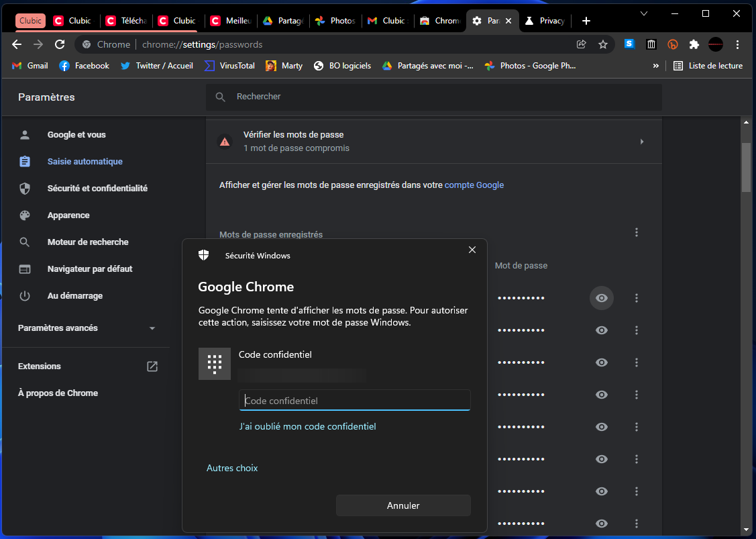This screenshot has width=756, height=539.
Task: Open the orange circular extension icon
Action: point(673,44)
